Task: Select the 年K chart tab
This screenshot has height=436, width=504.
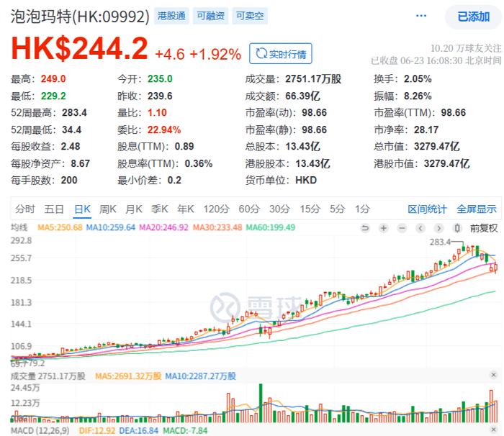Action: 186,209
